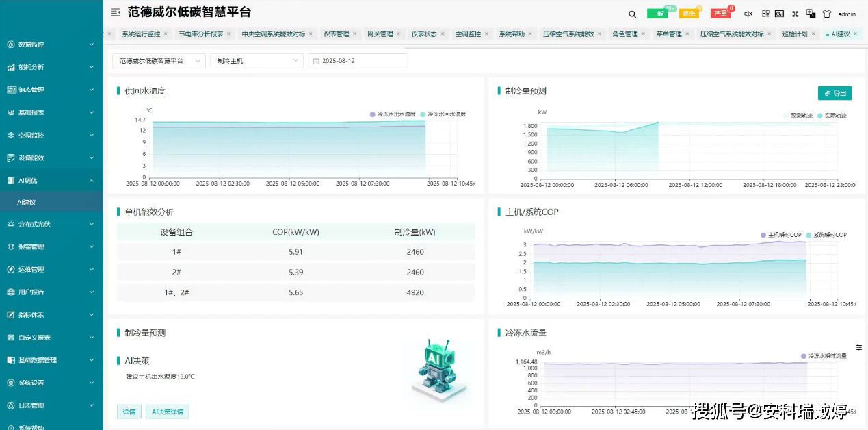
Task: Toggle the 主机瞬时COP legend series
Action: 780,235
